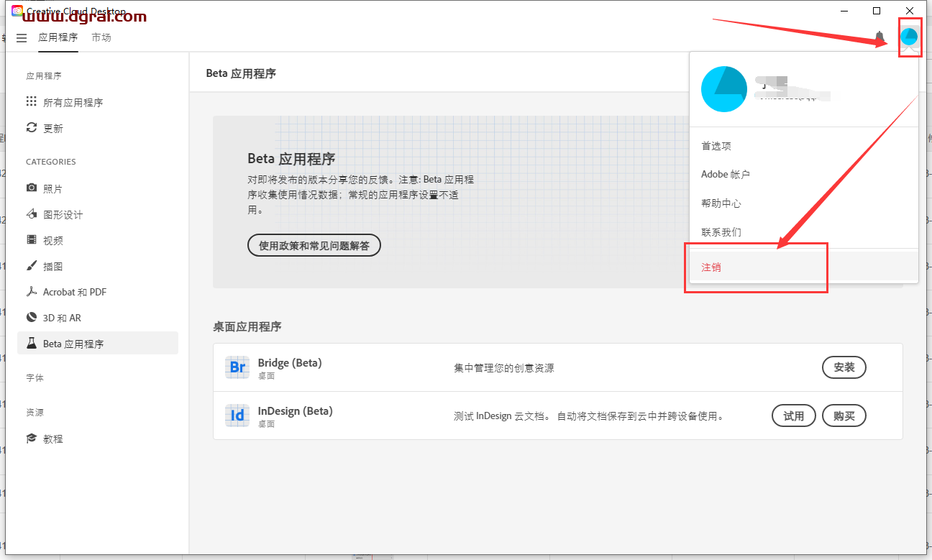The height and width of the screenshot is (560, 932).
Task: Switch to the 市场 tab
Action: point(101,37)
